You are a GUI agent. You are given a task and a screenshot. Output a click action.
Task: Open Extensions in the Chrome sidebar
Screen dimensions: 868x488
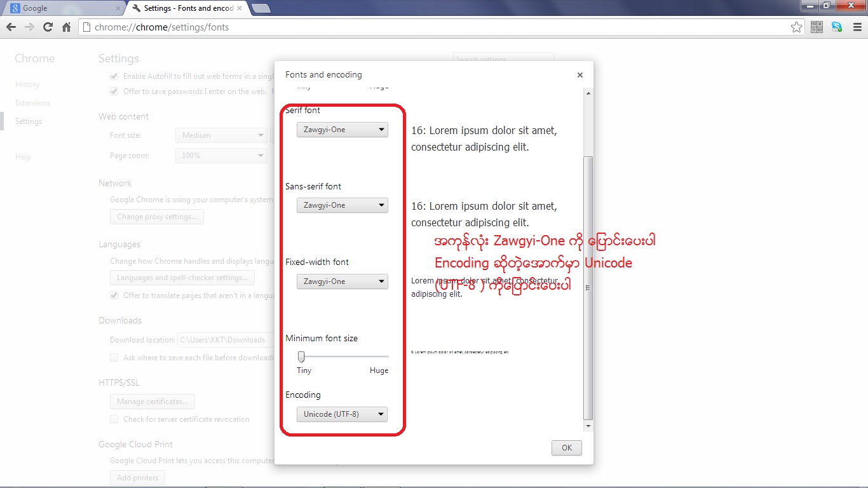32,103
